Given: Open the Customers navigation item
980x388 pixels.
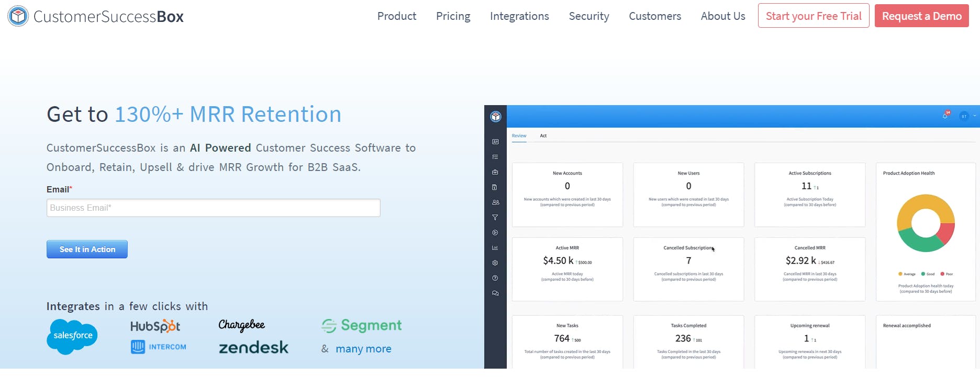Looking at the screenshot, I should click(x=655, y=16).
